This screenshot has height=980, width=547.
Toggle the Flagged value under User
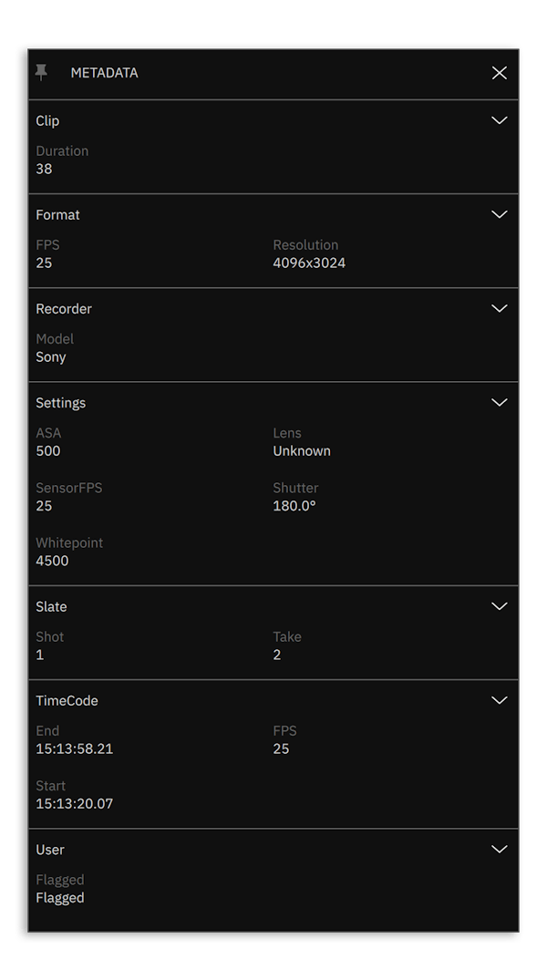pos(60,898)
